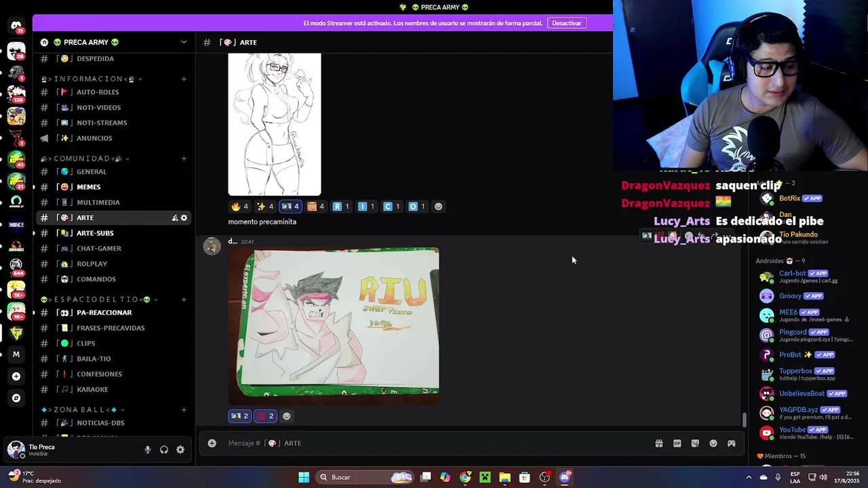
Task: Open the GIF picker icon
Action: 677,443
